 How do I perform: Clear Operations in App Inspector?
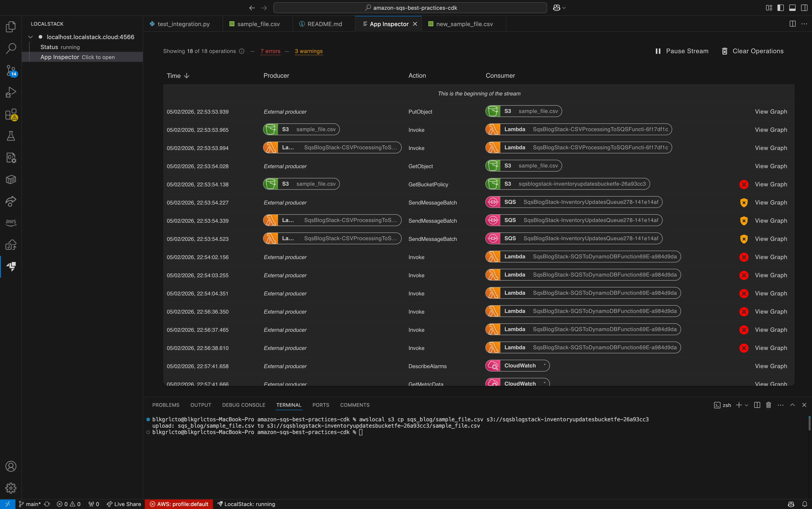[752, 51]
